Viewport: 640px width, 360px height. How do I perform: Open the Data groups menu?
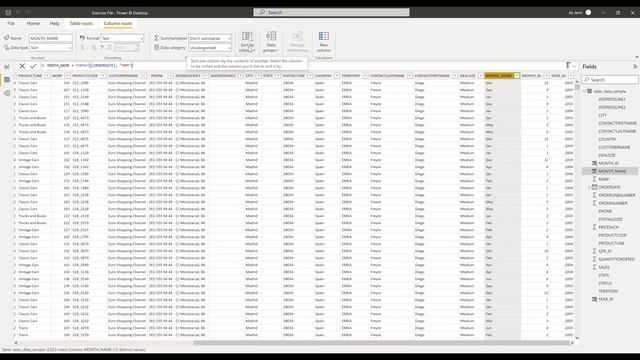tap(271, 42)
